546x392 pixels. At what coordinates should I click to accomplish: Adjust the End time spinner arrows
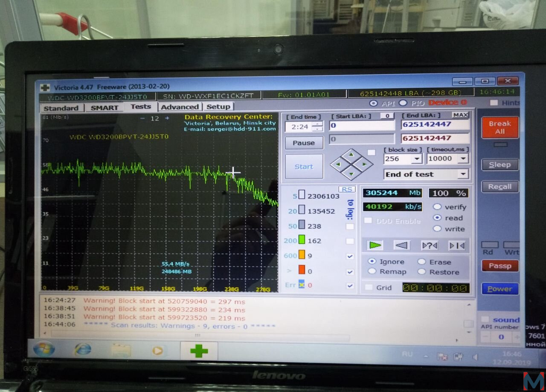318,127
